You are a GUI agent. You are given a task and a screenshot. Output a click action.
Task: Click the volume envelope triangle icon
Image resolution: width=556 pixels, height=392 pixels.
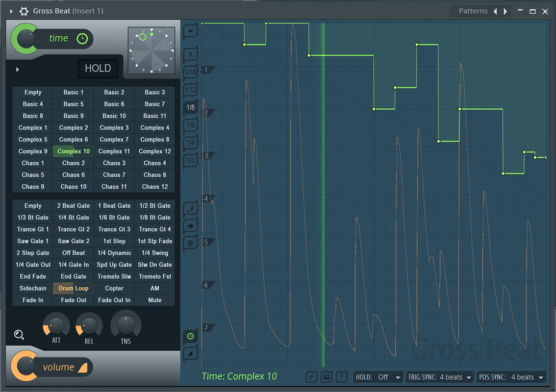pyautogui.click(x=83, y=367)
